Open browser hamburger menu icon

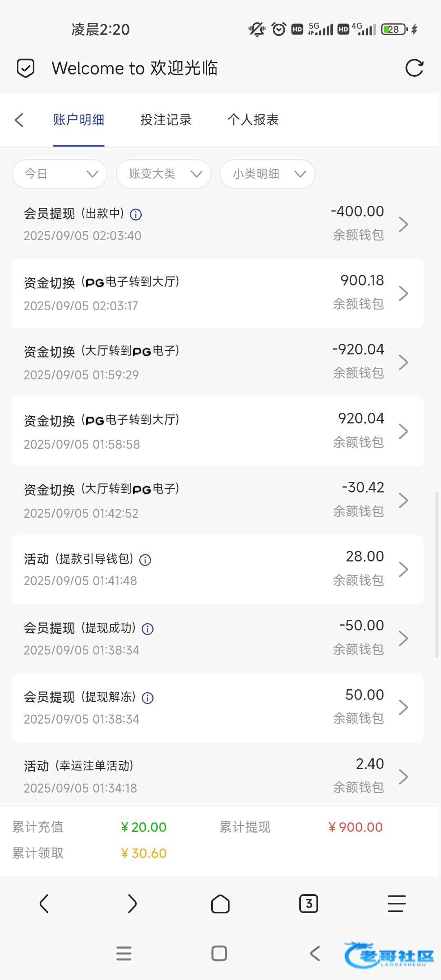coord(396,903)
